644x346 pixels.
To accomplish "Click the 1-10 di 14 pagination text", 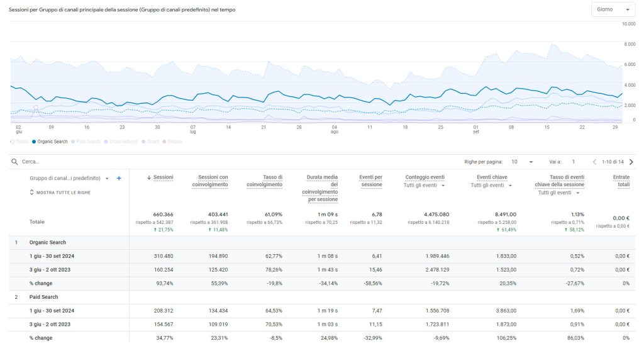I will click(x=613, y=162).
